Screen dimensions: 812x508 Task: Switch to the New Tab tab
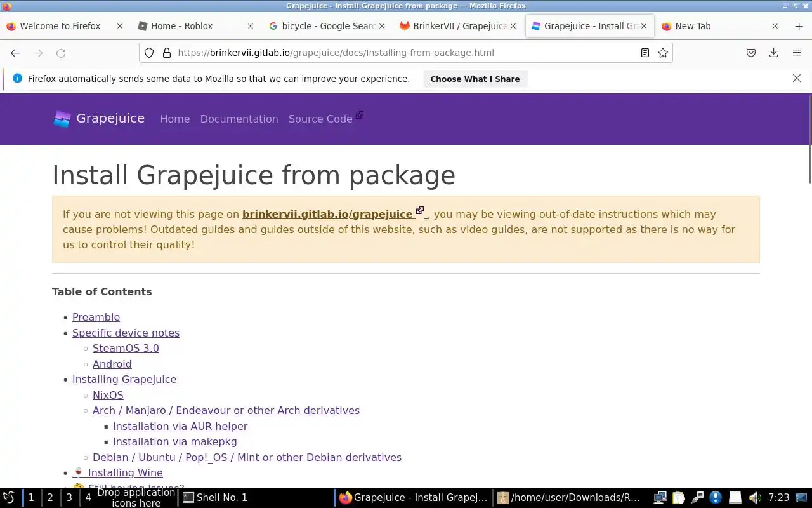pos(721,26)
